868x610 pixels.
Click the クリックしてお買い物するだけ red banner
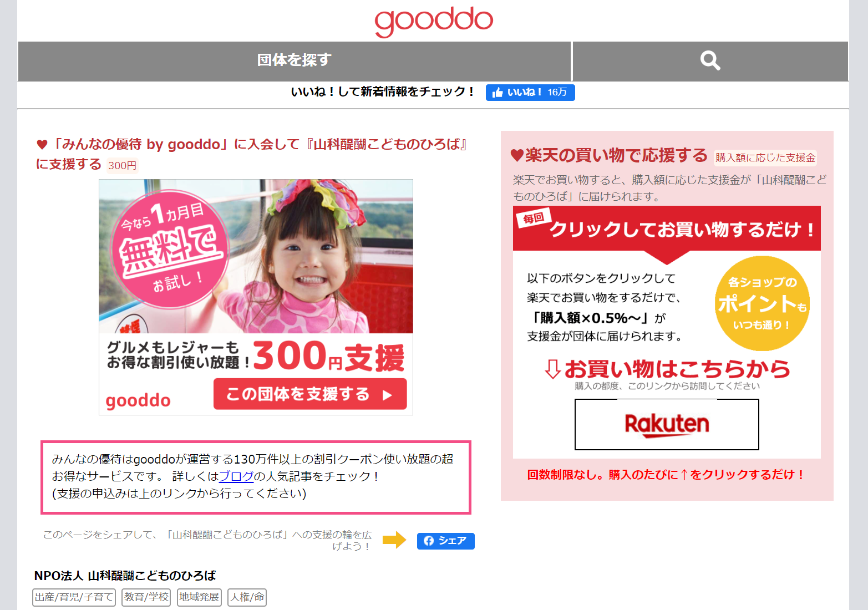pos(667,228)
